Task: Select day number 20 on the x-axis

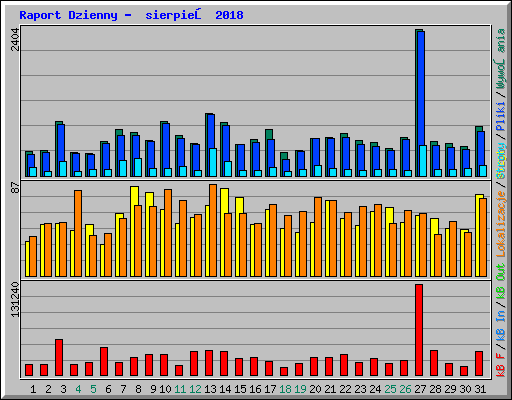Action: (x=315, y=389)
